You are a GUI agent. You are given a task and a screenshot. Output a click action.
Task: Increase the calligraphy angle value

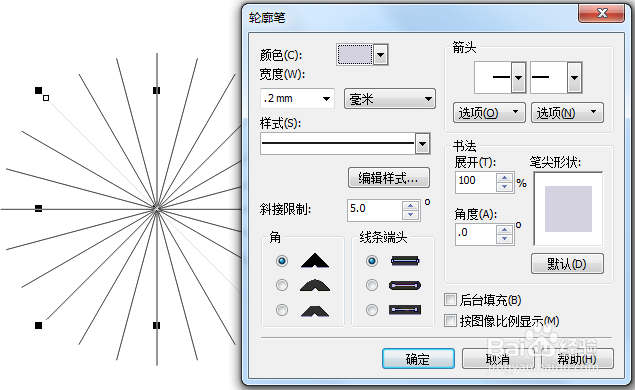tap(505, 230)
